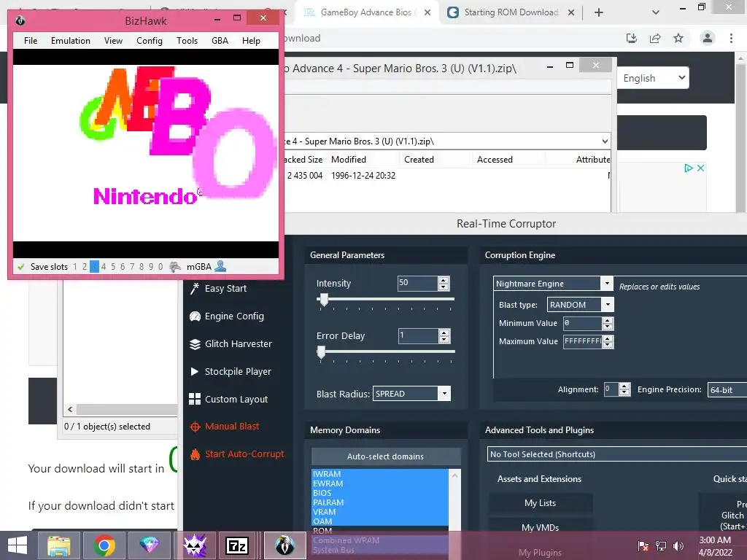Bookmark this page with the star icon

tap(678, 38)
